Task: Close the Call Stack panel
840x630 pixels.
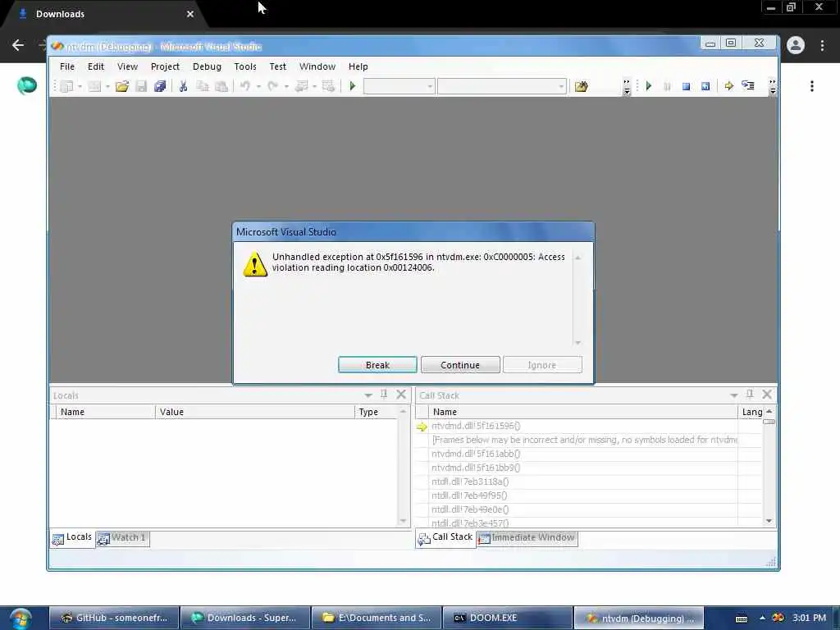Action: (x=767, y=395)
